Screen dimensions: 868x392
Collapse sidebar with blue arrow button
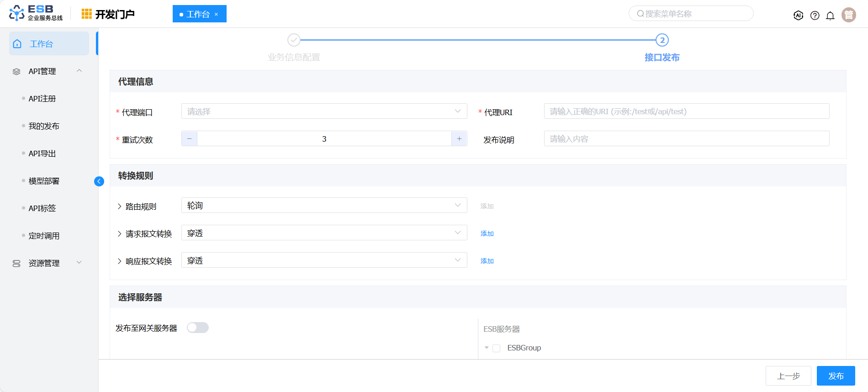[x=99, y=181]
